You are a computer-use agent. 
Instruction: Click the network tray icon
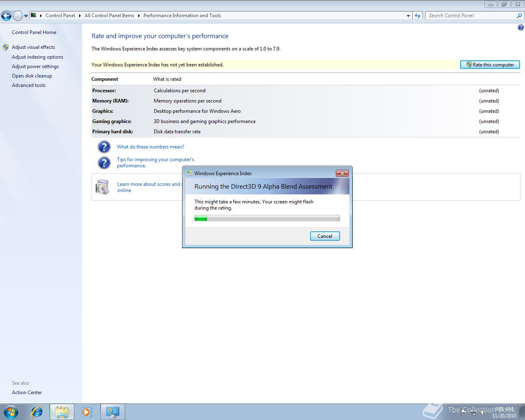[x=474, y=412]
